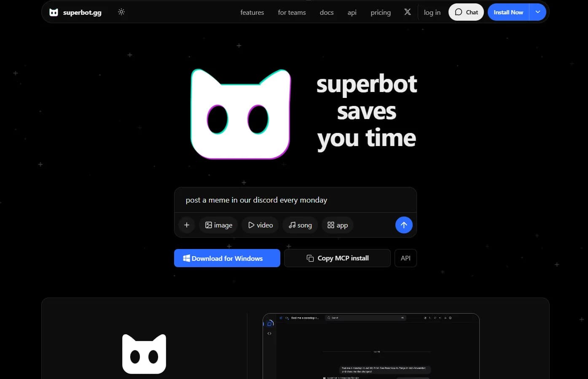Viewport: 588px width, 379px height.
Task: Click the chat bubble icon in preview sidebar
Action: (270, 324)
